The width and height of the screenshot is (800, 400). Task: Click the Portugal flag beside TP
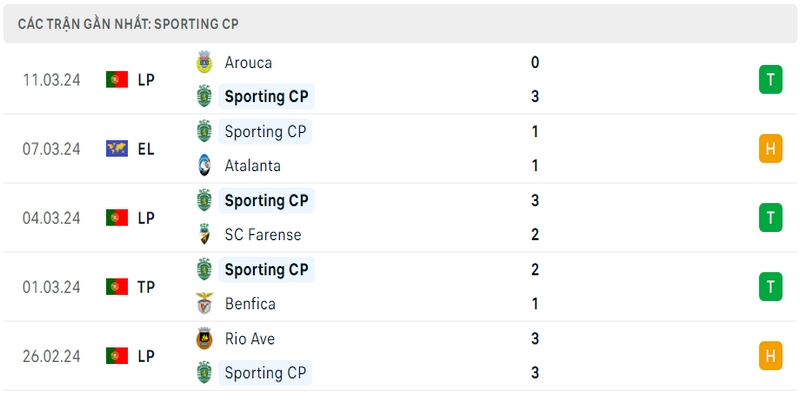(x=117, y=287)
